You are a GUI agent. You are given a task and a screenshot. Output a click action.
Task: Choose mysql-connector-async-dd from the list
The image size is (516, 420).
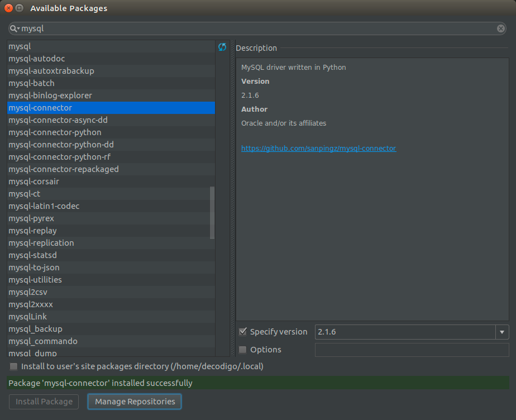click(58, 120)
